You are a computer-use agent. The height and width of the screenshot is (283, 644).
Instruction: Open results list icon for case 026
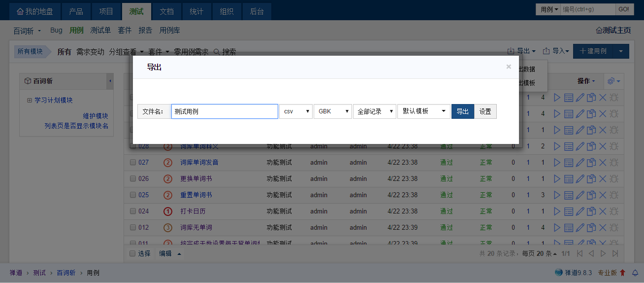pos(569,178)
